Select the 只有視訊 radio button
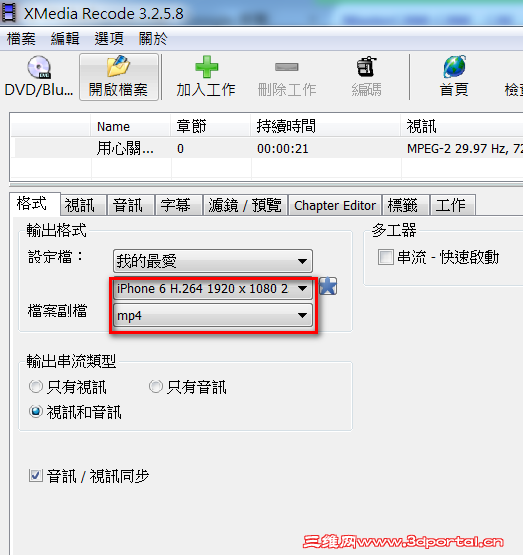This screenshot has width=523, height=555. coord(36,387)
